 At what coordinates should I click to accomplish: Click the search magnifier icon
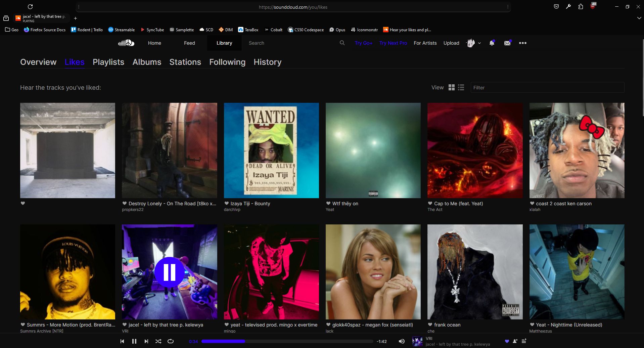342,43
